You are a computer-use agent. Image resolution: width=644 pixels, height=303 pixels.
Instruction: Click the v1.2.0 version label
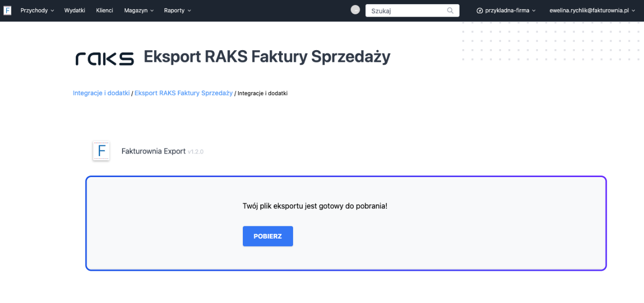tap(196, 151)
